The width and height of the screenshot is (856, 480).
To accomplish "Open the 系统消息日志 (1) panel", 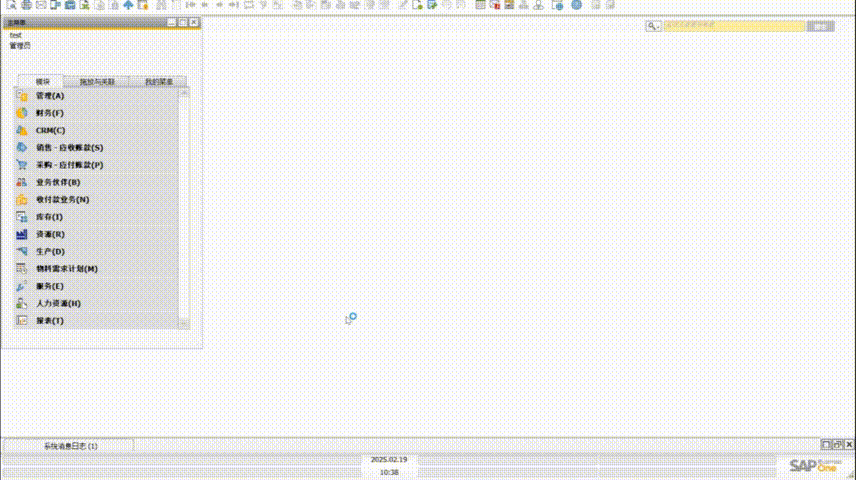I will coord(69,445).
